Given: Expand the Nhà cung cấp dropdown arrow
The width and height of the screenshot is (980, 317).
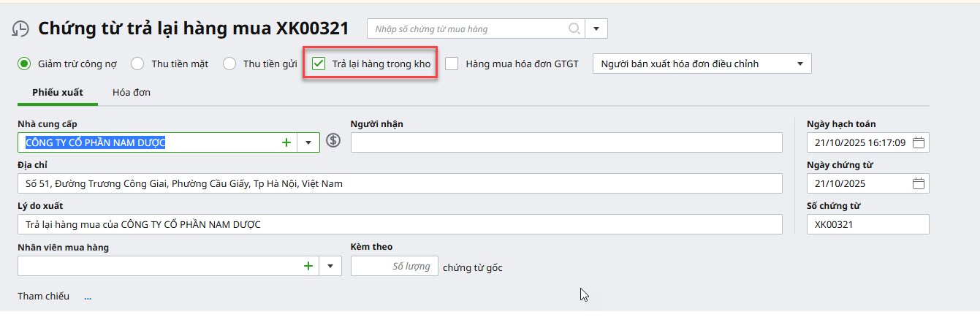Looking at the screenshot, I should (308, 142).
